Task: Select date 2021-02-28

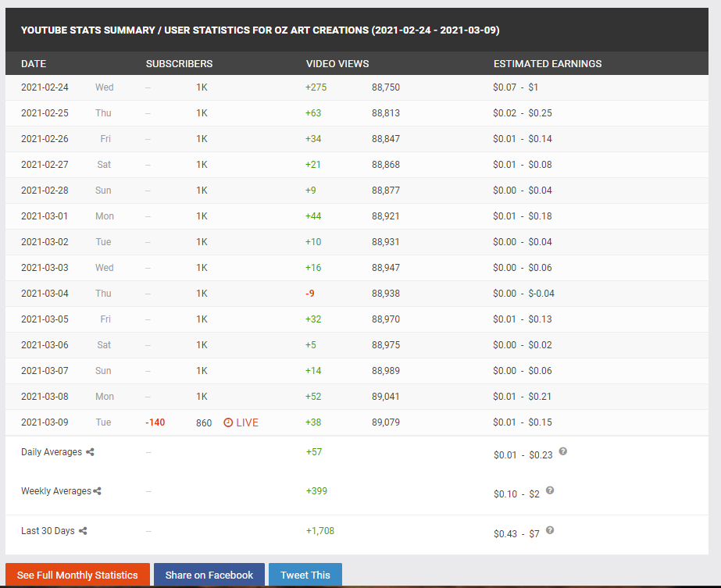Action: (45, 191)
